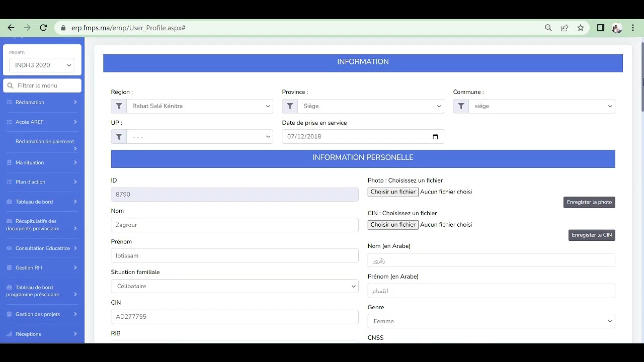Click the CIN field AD277755
Image resolution: width=644 pixels, height=362 pixels.
click(x=234, y=317)
